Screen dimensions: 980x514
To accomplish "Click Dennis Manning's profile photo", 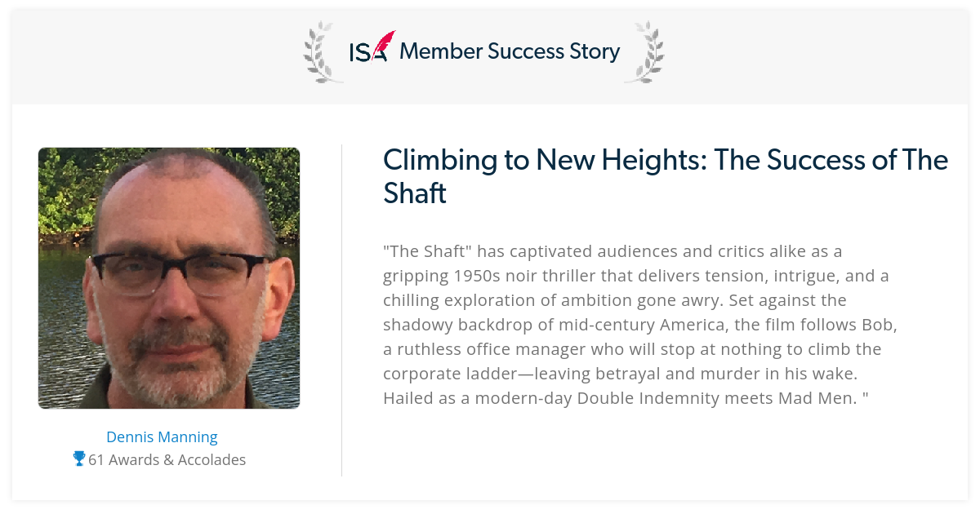I will pyautogui.click(x=169, y=278).
